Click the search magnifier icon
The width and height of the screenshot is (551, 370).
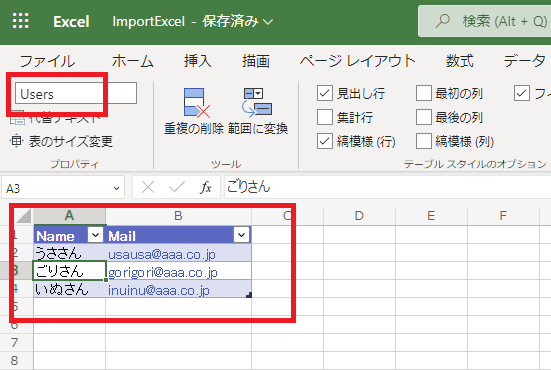[x=442, y=21]
